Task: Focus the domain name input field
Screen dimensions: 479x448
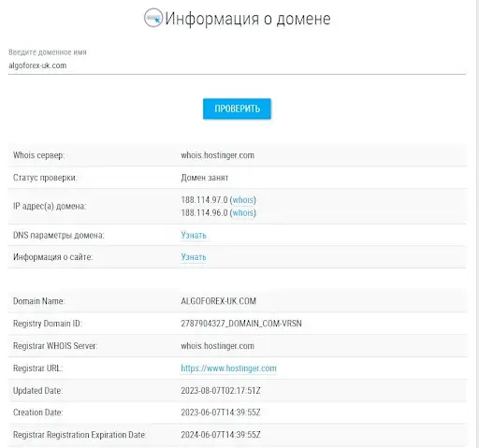Action: [x=237, y=65]
